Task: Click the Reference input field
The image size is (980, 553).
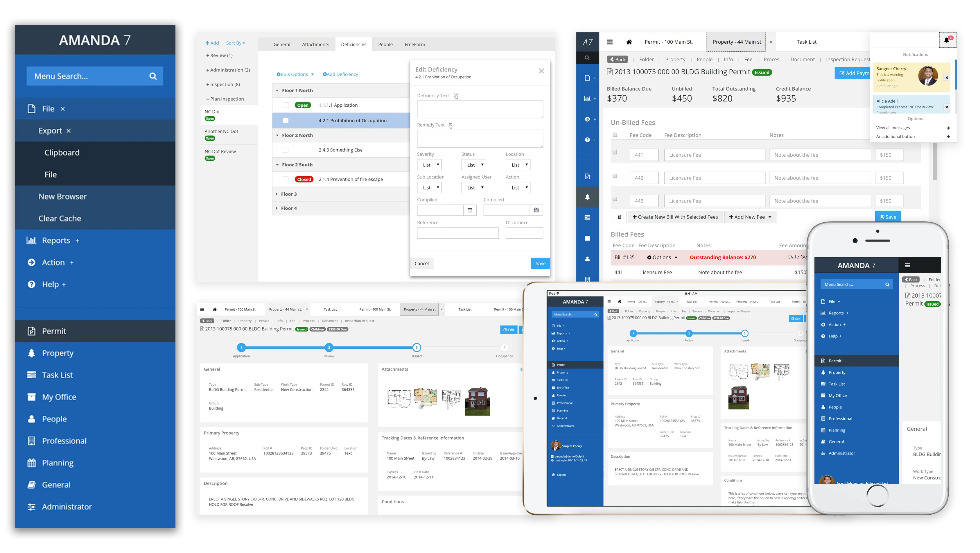Action: tap(458, 233)
